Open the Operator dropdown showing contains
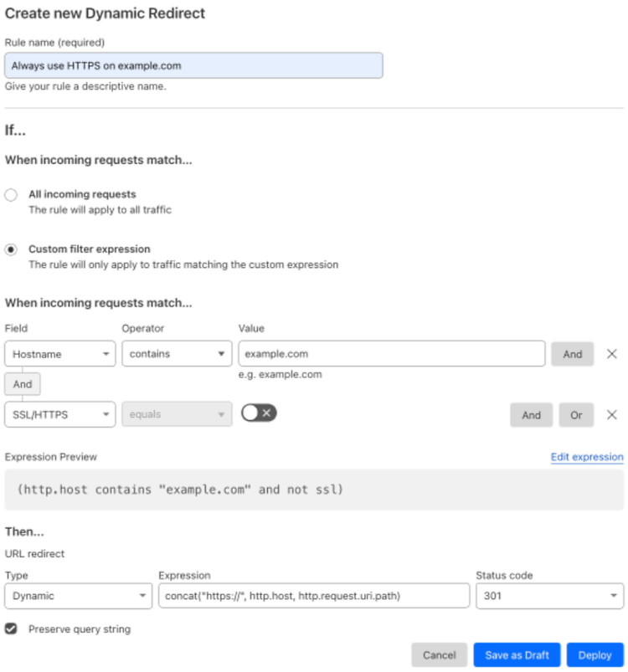Screen dimensions: 628x672 point(177,354)
